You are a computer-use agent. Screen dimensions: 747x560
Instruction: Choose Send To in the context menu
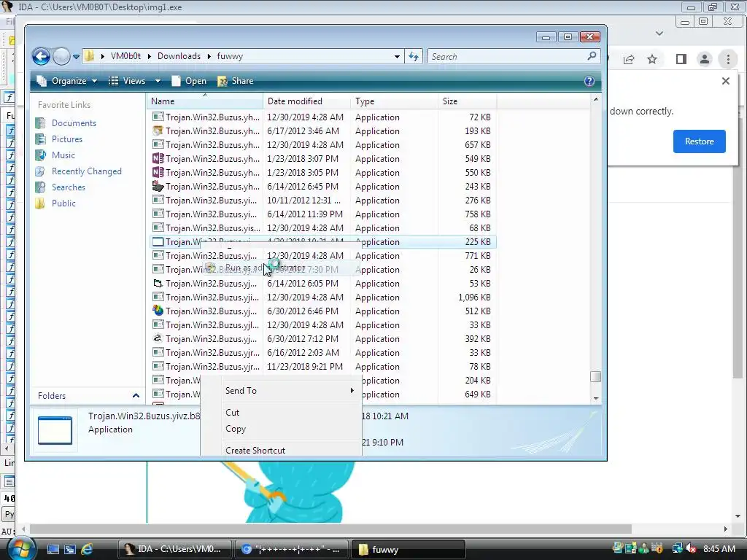pos(281,391)
